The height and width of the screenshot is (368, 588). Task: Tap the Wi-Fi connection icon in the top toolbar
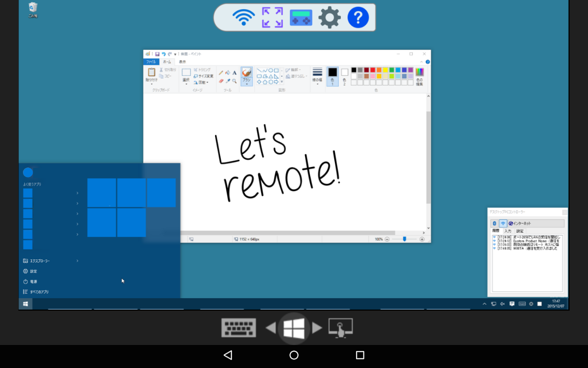pos(243,17)
